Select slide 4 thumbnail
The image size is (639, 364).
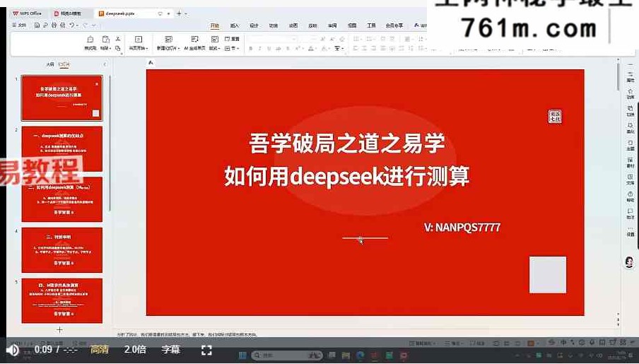(62, 250)
